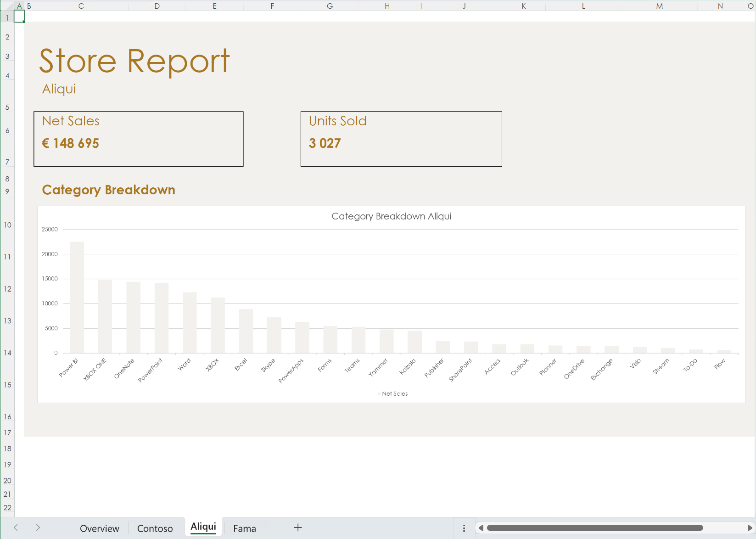Switch to the Overview sheet tab
Screen dimensions: 756x539
(x=99, y=528)
